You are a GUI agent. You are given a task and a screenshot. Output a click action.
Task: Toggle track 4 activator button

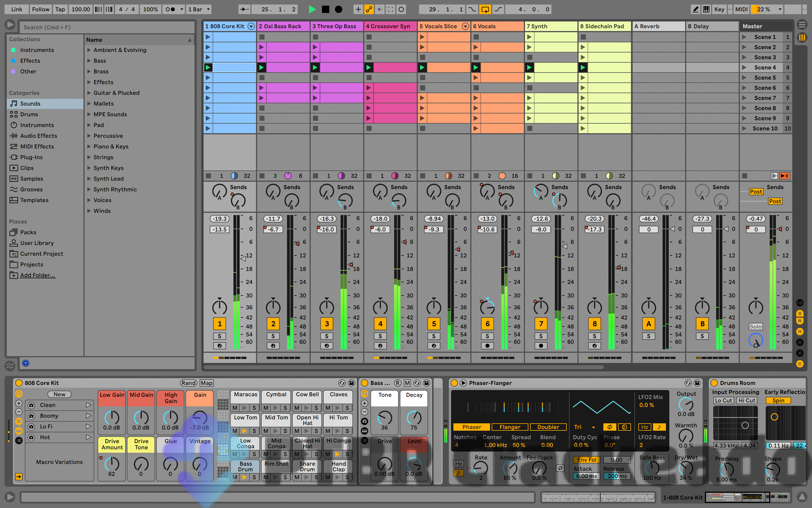(x=380, y=324)
